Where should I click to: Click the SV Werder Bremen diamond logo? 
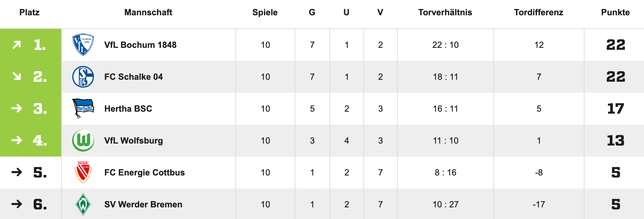pos(83,204)
